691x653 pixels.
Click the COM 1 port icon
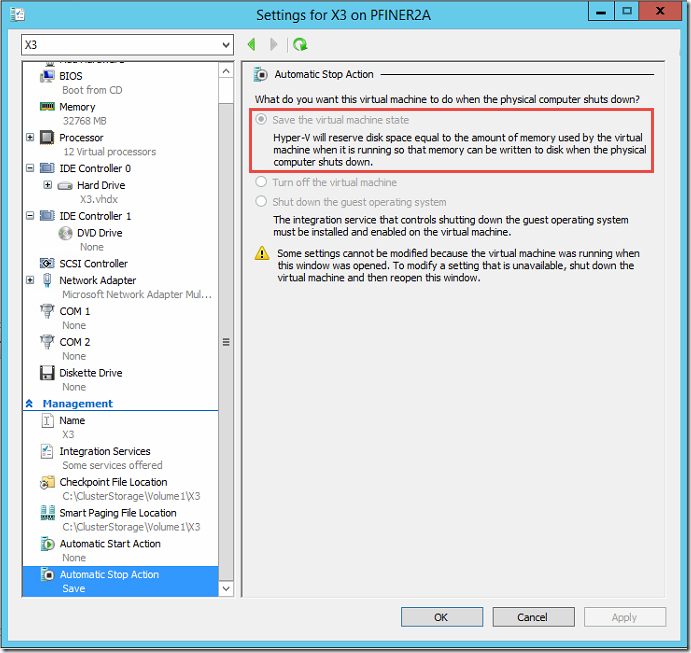point(47,312)
